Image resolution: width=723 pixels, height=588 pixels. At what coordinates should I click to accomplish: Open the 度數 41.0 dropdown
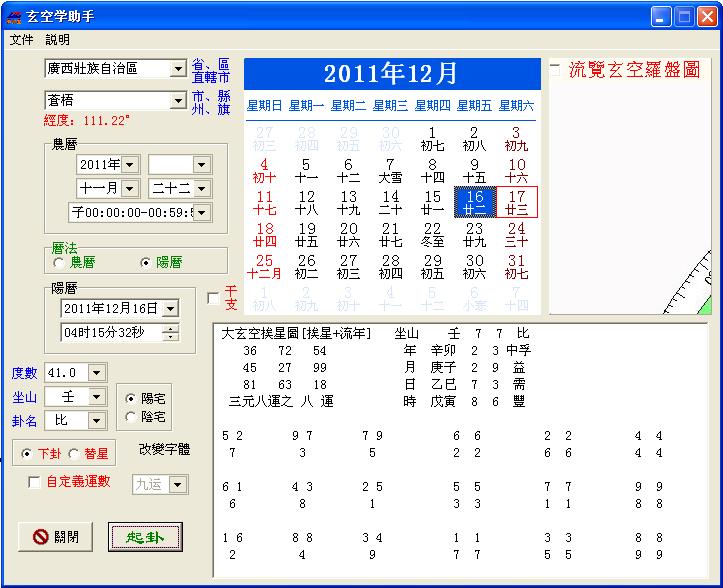click(96, 373)
